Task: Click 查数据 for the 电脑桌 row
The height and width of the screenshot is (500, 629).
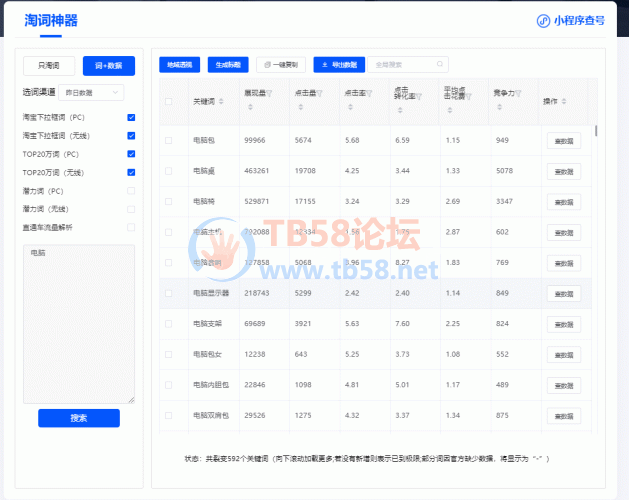Action: (x=564, y=172)
